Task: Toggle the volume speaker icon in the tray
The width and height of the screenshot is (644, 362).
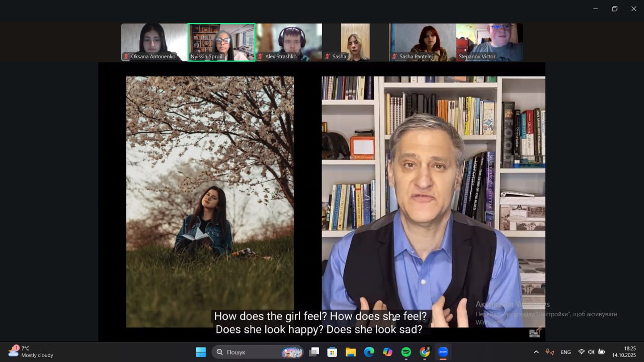Action: [591, 352]
